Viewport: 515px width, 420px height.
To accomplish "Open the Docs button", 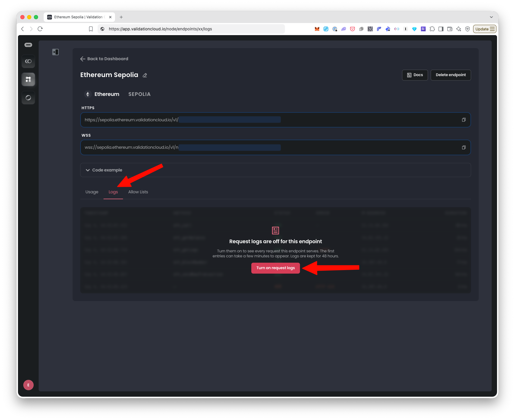I will [x=415, y=75].
